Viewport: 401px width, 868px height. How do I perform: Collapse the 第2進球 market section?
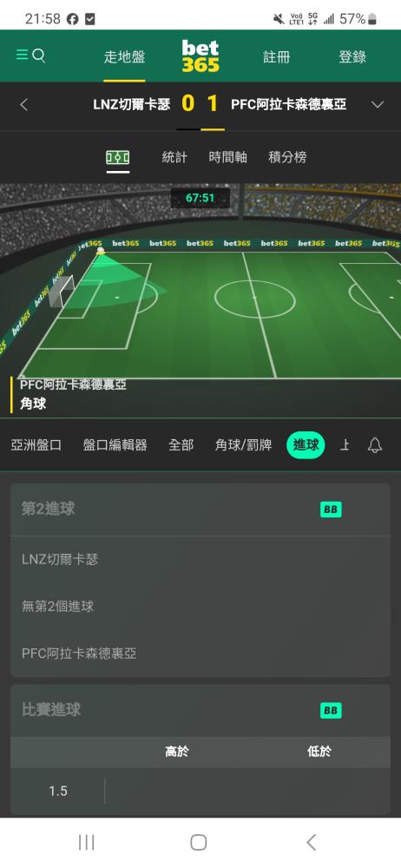pos(200,510)
